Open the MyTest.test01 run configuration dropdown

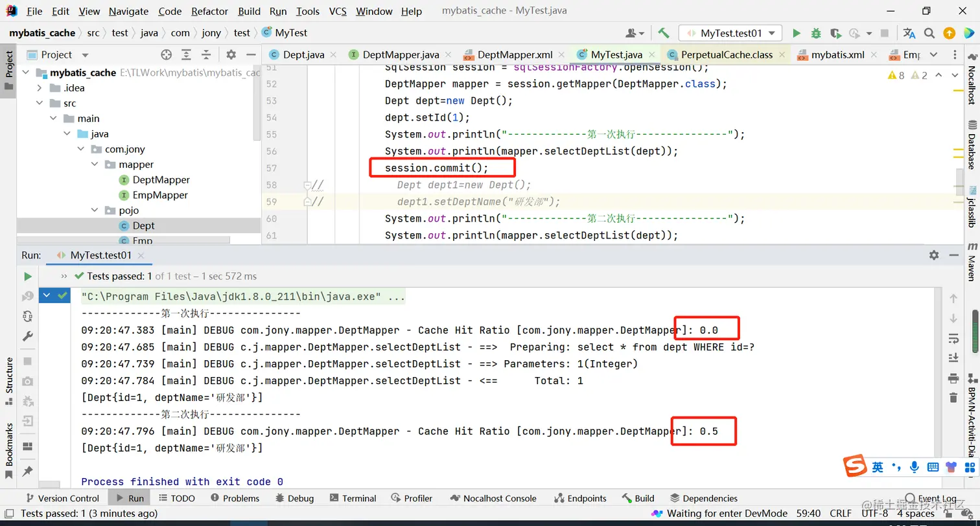(x=730, y=33)
